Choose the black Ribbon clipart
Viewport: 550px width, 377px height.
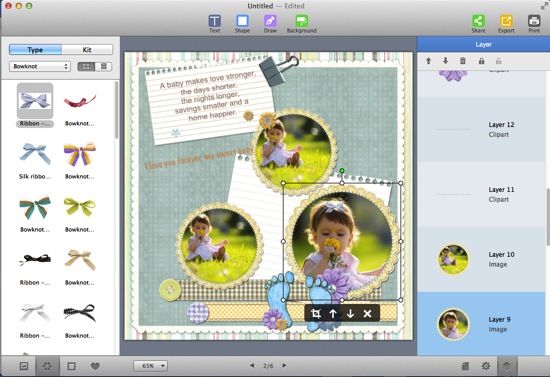[35, 260]
